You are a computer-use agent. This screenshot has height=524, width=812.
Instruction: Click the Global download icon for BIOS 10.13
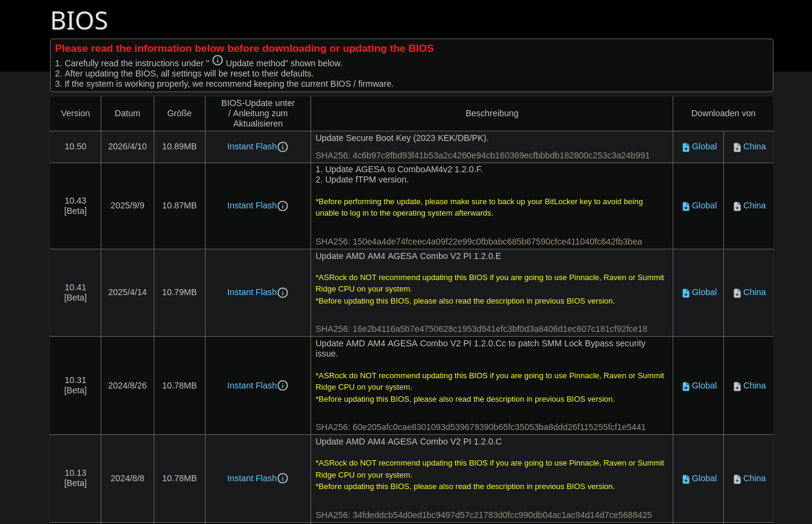[685, 479]
